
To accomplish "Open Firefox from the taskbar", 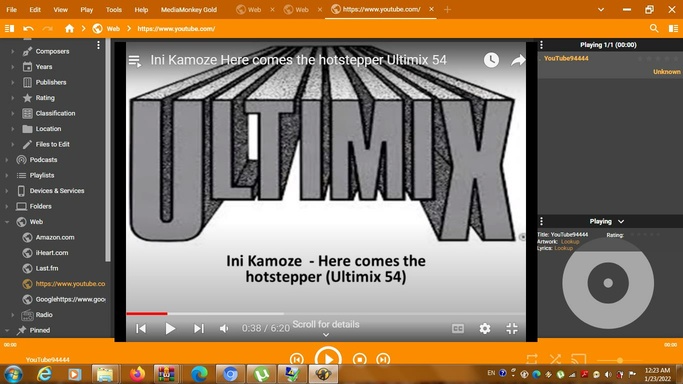I will (137, 374).
